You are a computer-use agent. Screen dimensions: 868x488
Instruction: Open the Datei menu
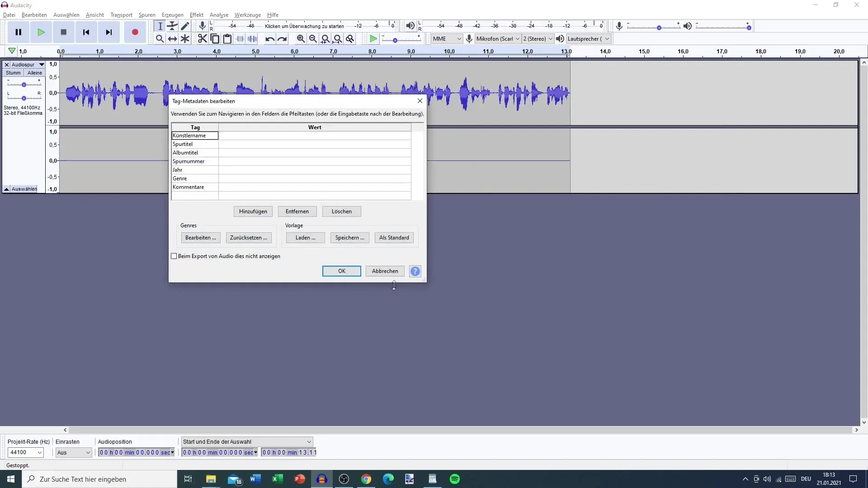coord(9,15)
